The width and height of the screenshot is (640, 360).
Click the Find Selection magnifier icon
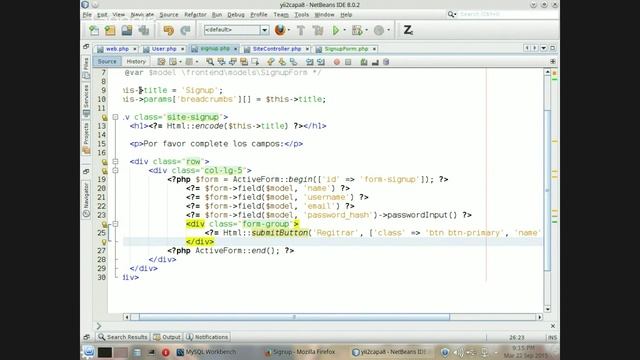coord(210,62)
